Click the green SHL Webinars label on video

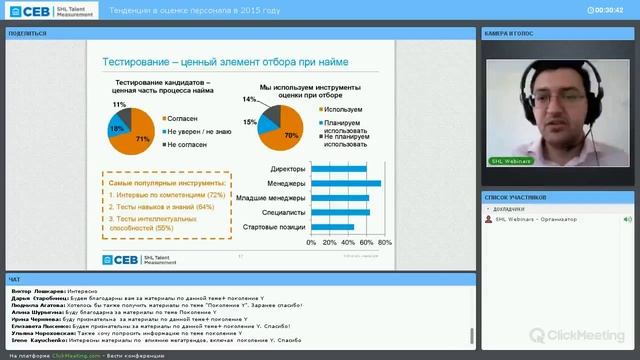pos(511,161)
